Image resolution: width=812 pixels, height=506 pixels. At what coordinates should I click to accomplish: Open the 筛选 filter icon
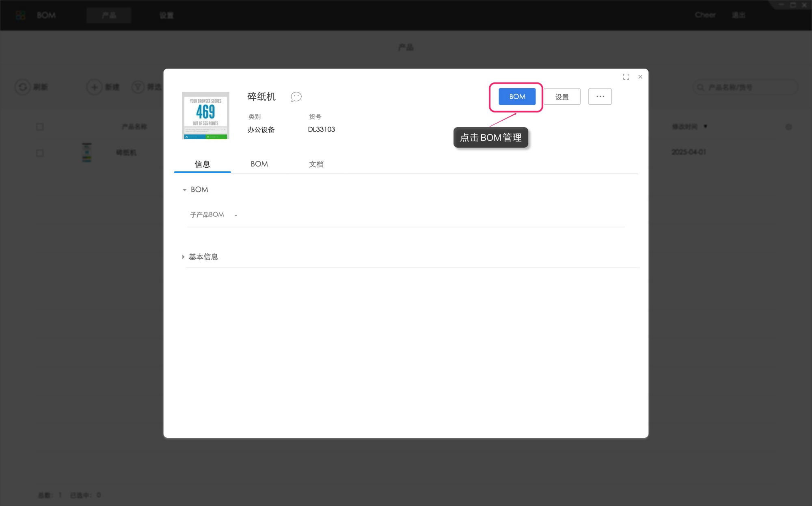[x=138, y=87]
